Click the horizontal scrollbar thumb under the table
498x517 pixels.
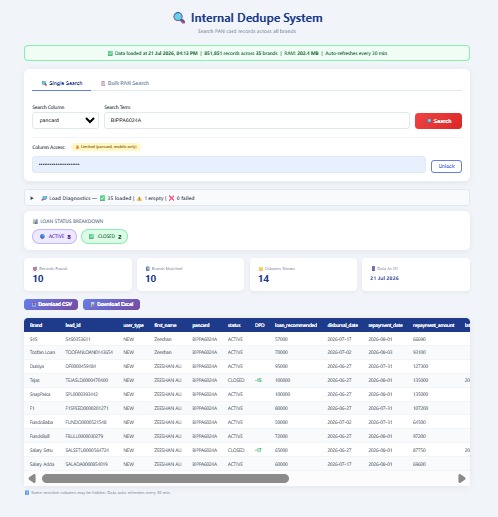click(165, 479)
